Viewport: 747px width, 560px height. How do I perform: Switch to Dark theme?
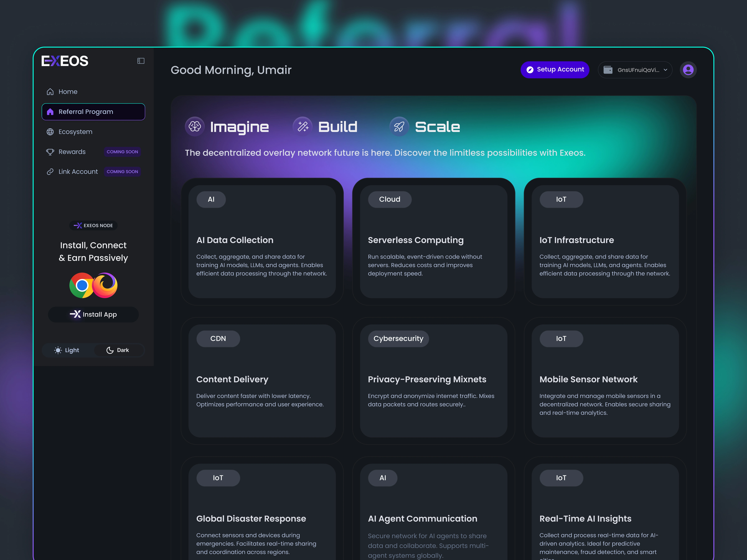pos(119,350)
